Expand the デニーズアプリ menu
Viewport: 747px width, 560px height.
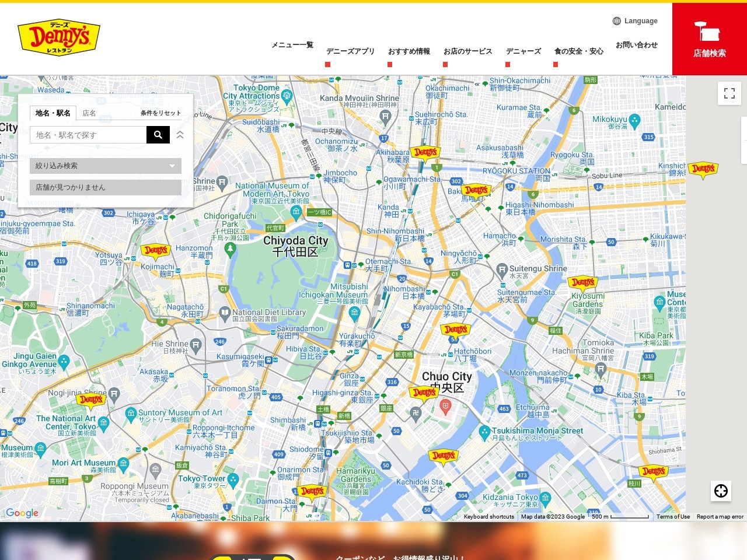350,51
